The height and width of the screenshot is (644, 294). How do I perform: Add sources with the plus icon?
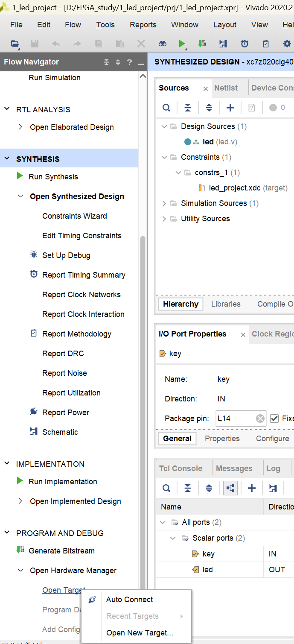230,108
